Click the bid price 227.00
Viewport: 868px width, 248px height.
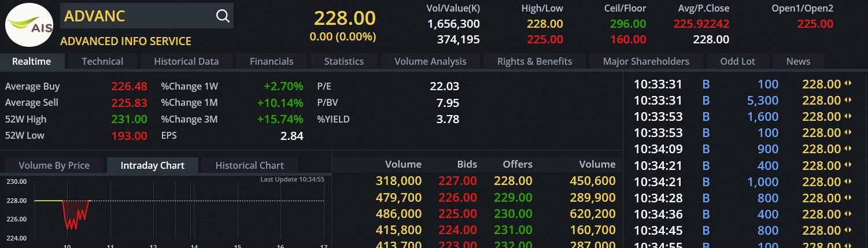pos(457,181)
